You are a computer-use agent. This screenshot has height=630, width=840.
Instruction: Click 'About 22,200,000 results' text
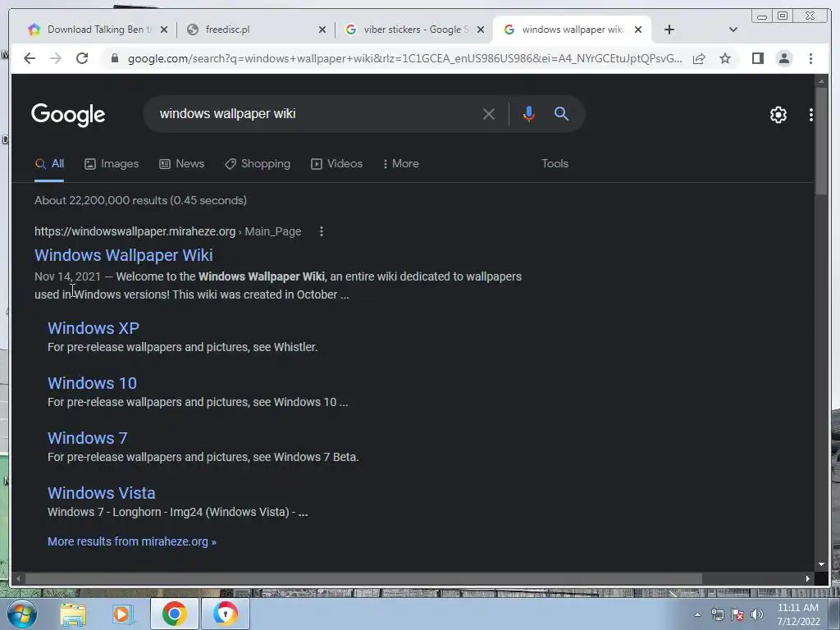(101, 200)
